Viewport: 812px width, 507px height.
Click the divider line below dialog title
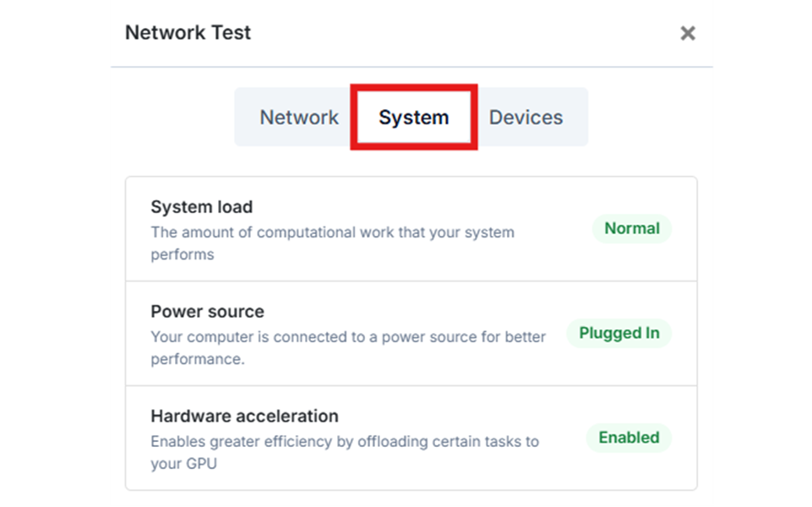[411, 67]
